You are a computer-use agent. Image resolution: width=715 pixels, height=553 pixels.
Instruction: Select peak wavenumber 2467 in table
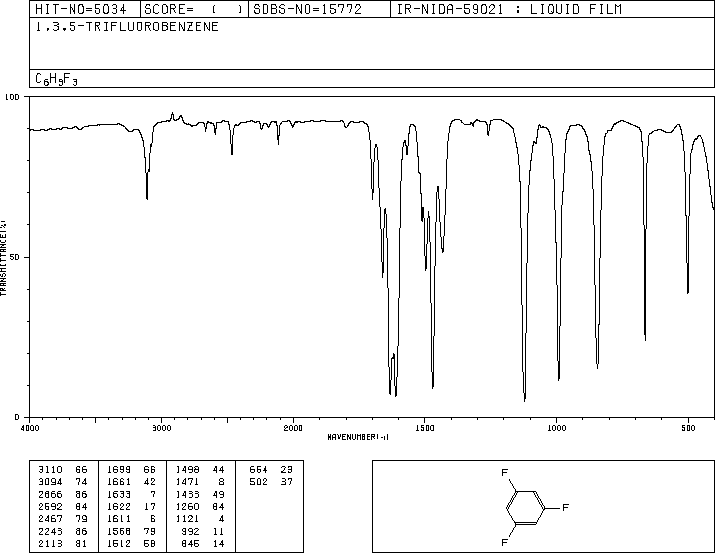(x=50, y=519)
